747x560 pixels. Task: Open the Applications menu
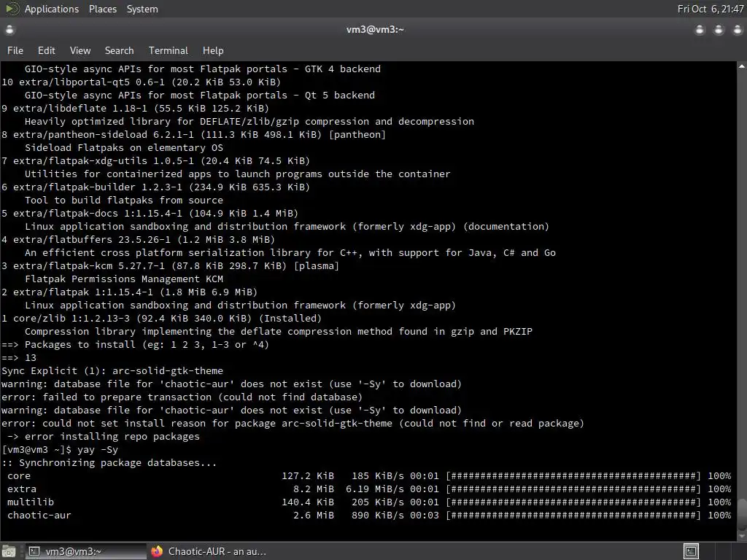52,9
